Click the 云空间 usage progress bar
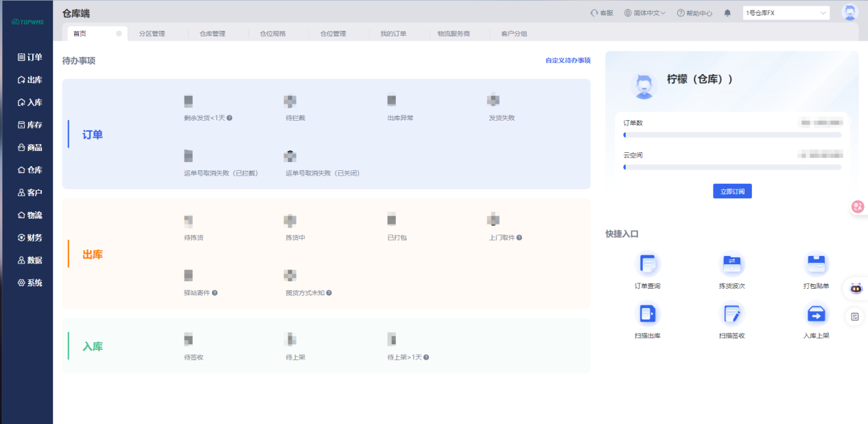This screenshot has width=868, height=424. [x=731, y=167]
